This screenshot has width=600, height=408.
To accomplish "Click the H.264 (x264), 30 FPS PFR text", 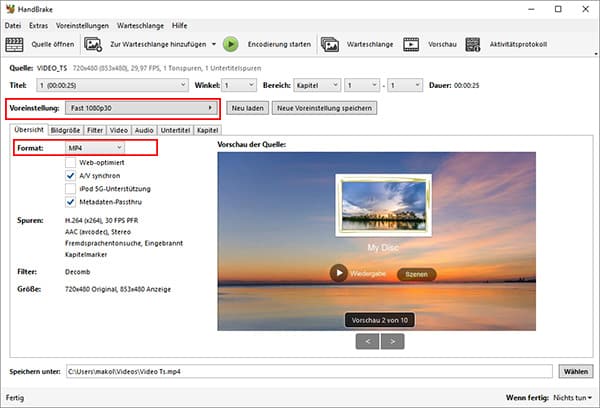I will click(102, 220).
